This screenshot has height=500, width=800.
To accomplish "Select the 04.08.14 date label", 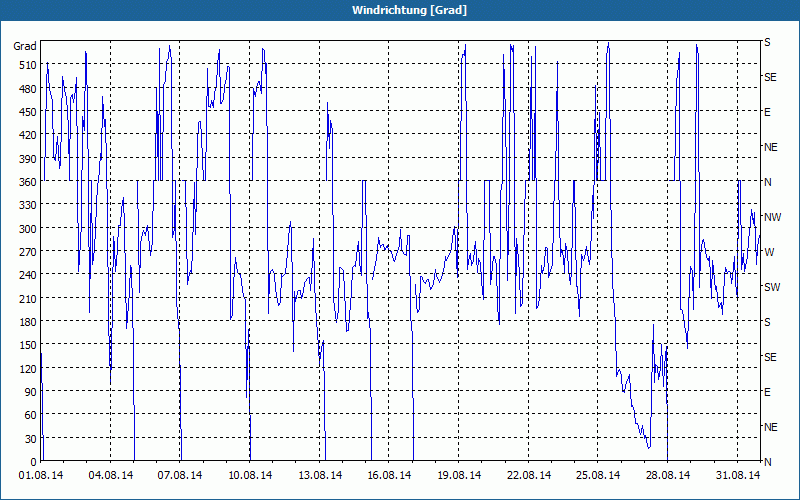I will click(x=111, y=475).
